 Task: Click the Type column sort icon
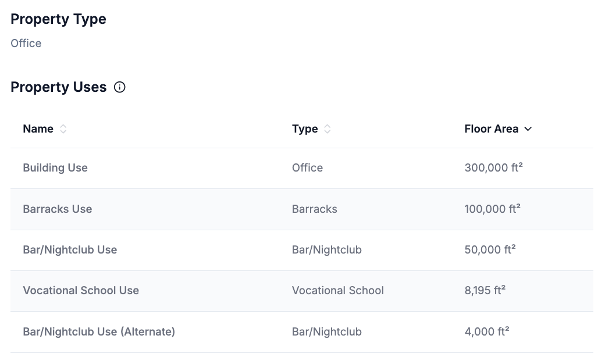tap(328, 129)
